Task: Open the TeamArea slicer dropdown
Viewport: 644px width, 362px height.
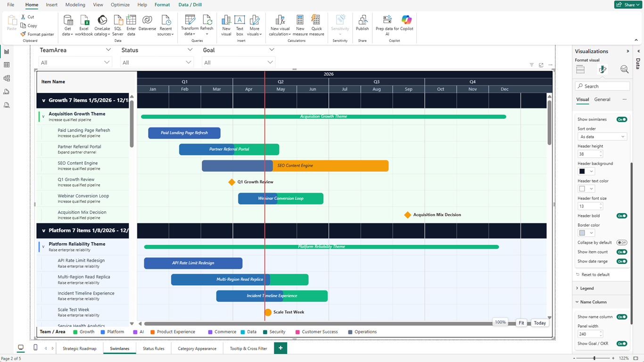Action: coord(75,62)
